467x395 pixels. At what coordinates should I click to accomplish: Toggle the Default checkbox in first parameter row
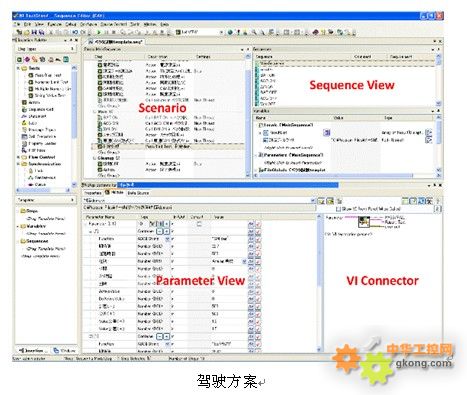[199, 224]
